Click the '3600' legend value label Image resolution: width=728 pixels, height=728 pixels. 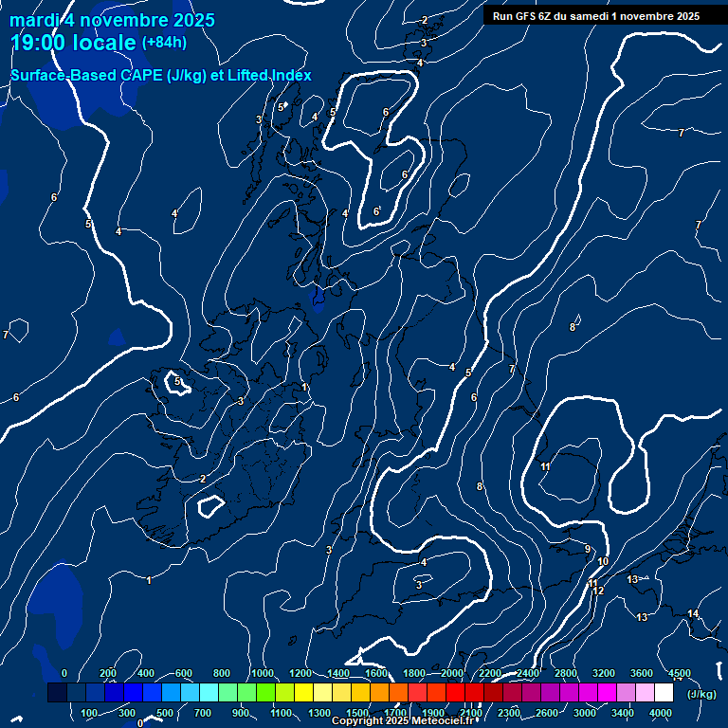pyautogui.click(x=642, y=673)
